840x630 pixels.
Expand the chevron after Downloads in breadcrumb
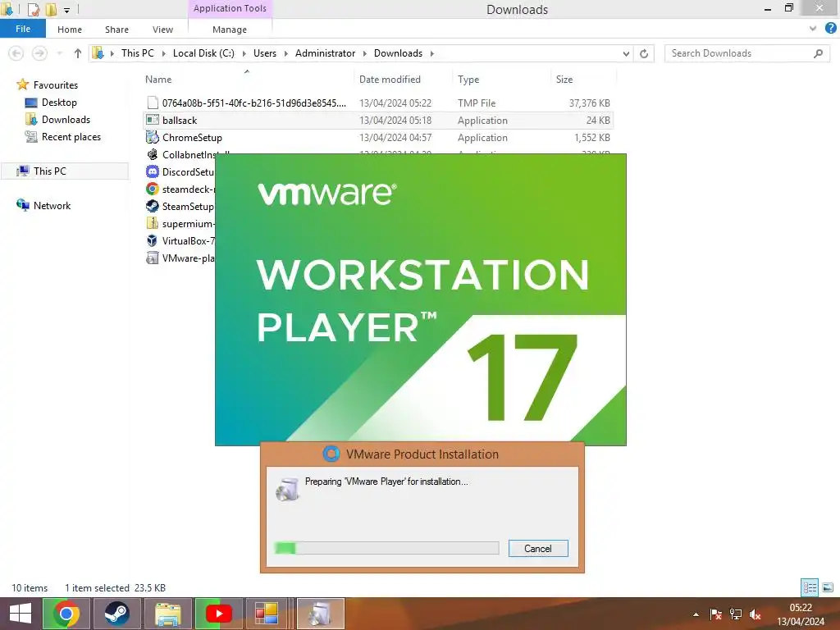[x=431, y=53]
